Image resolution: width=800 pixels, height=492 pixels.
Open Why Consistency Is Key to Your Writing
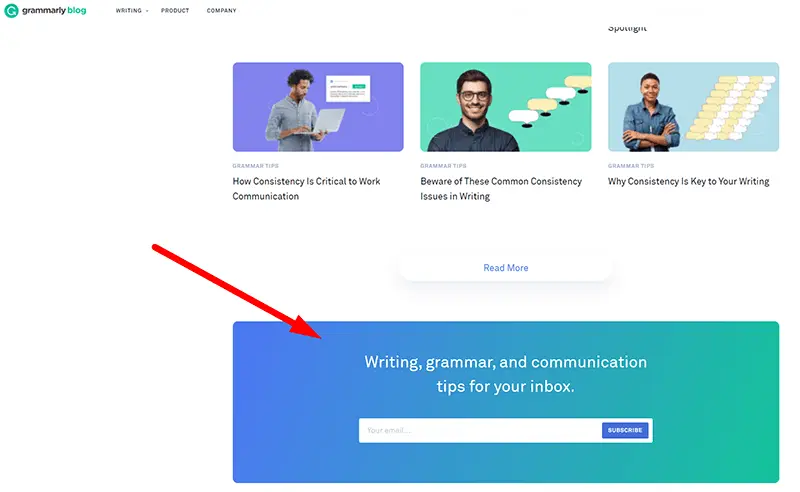pos(689,181)
